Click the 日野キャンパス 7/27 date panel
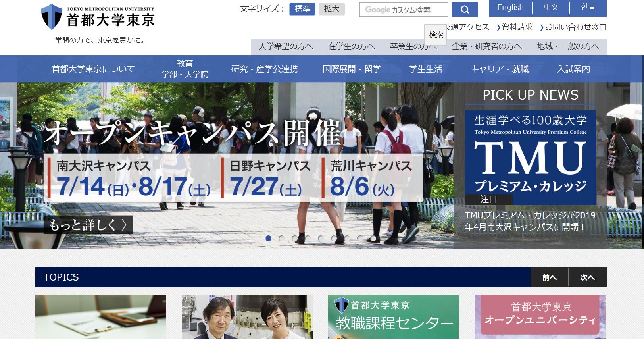This screenshot has width=644, height=339. [x=266, y=178]
